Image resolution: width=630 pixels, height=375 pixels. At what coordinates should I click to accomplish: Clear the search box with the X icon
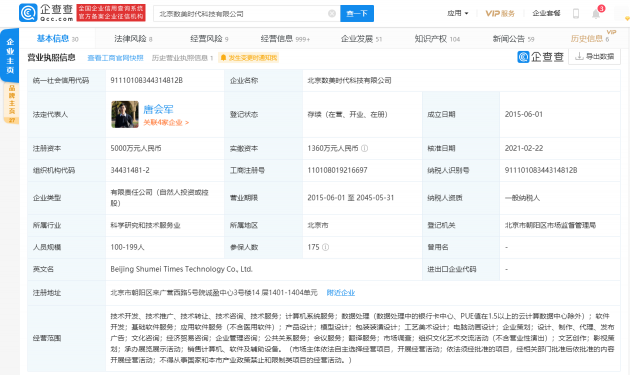point(332,14)
